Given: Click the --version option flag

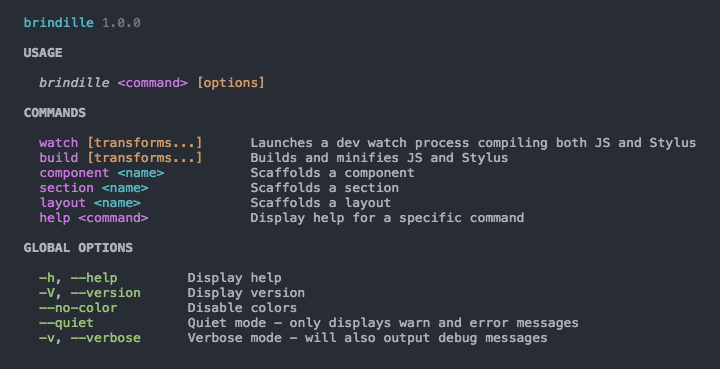Looking at the screenshot, I should 106,293.
